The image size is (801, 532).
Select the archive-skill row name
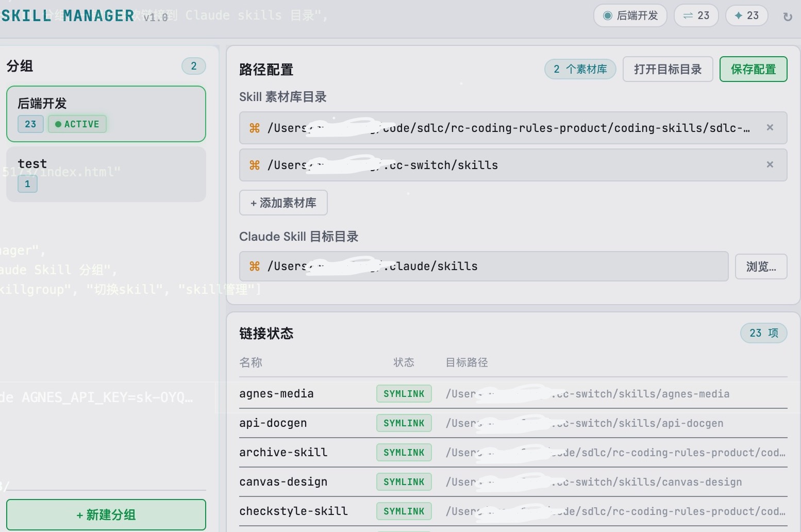283,453
